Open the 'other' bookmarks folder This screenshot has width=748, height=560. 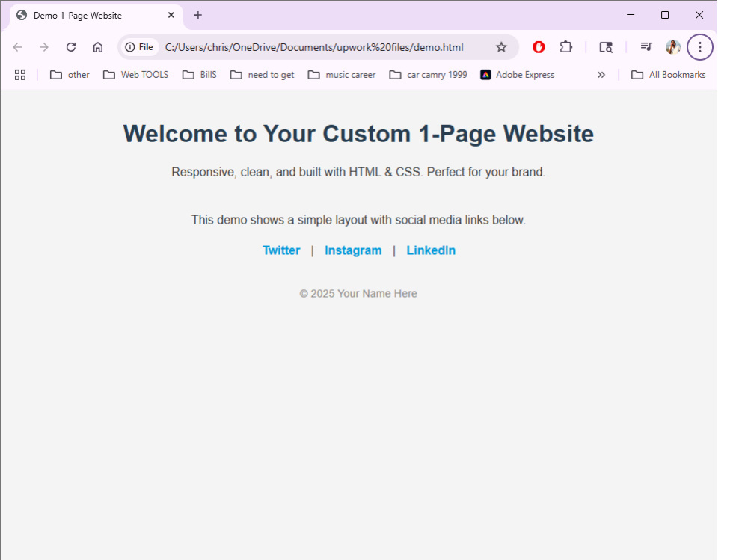[70, 75]
